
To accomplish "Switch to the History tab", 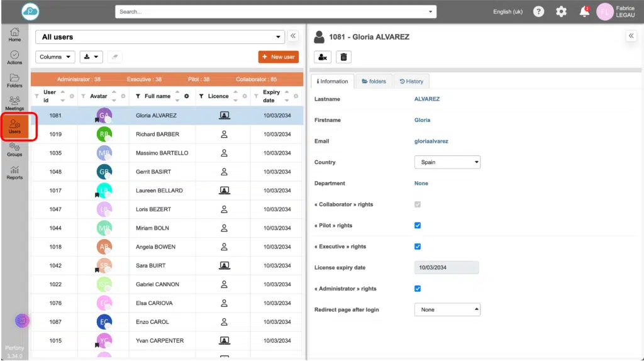I will (x=412, y=81).
